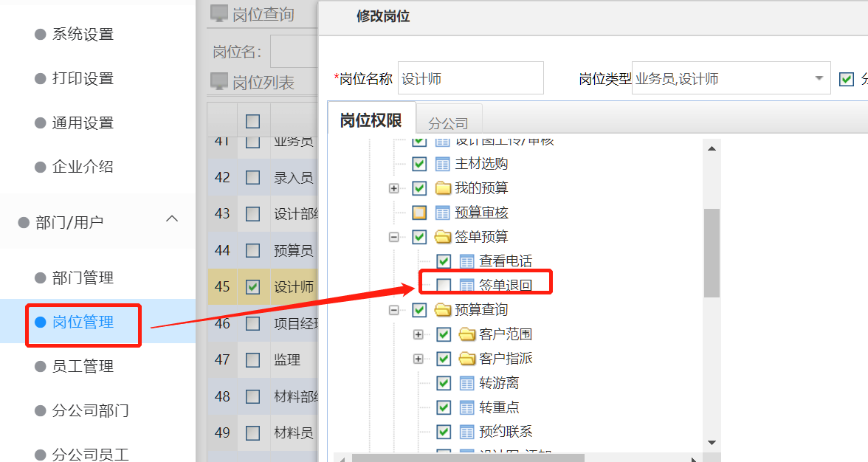Click the 预约联系 table icon
The width and height of the screenshot is (868, 462).
click(466, 431)
